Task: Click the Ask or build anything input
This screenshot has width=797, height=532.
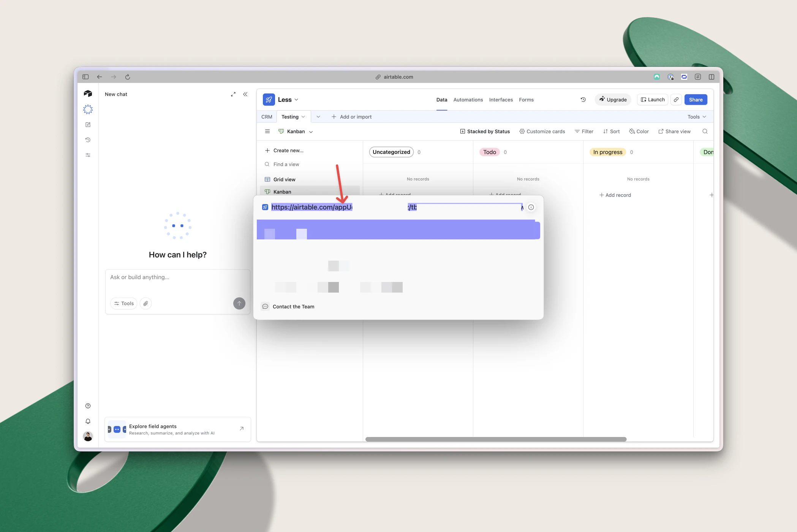Action: 178,282
